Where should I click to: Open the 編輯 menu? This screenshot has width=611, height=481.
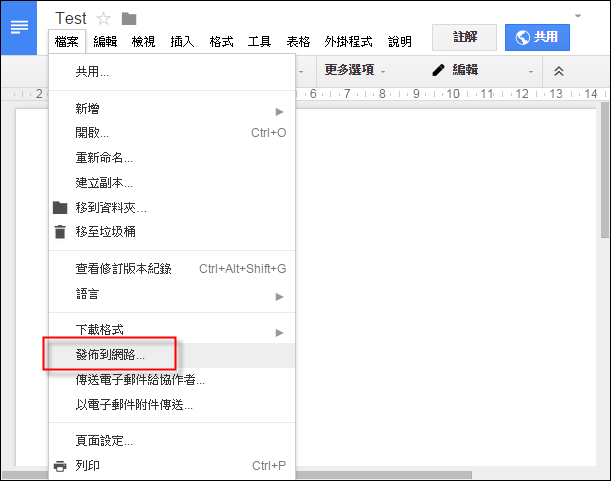click(x=105, y=41)
